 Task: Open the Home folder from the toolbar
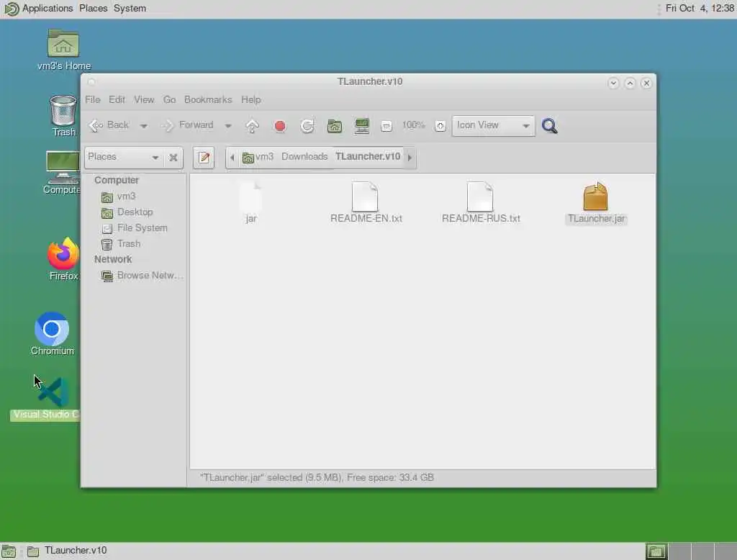335,126
